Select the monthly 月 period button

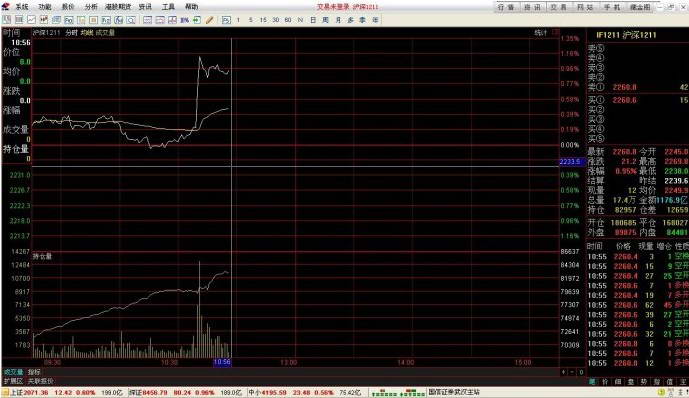(x=338, y=20)
